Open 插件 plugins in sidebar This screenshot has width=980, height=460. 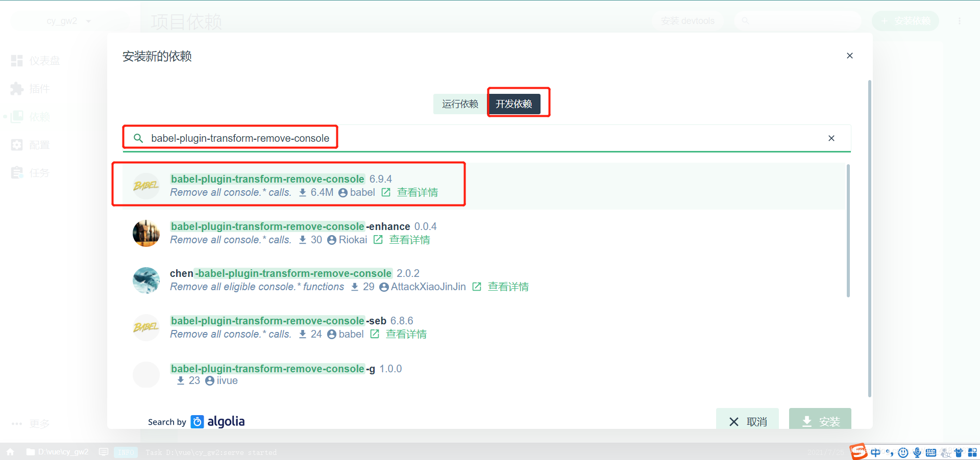tap(31, 89)
